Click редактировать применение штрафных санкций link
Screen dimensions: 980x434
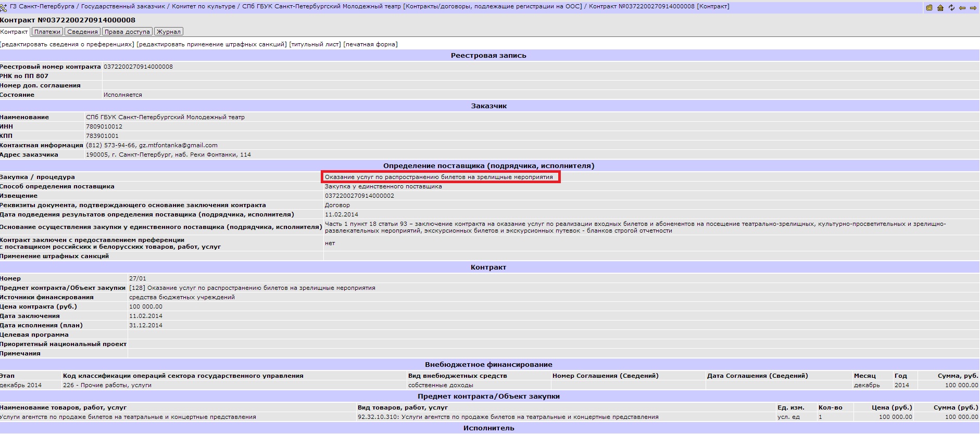[211, 44]
